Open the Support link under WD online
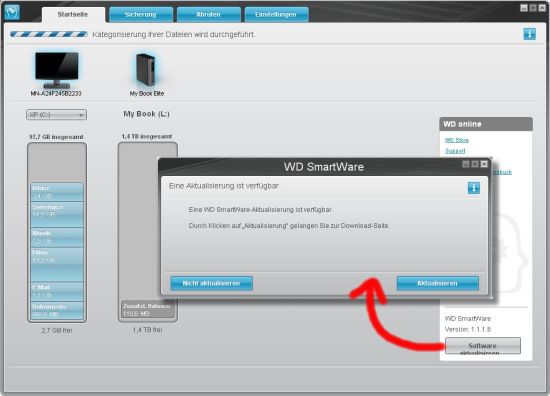Screen dimensions: 550x396 pos(455,150)
